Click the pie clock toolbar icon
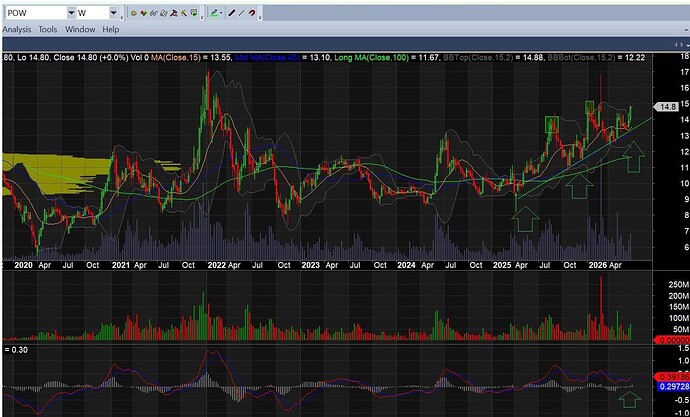690x417 pixels. (164, 13)
